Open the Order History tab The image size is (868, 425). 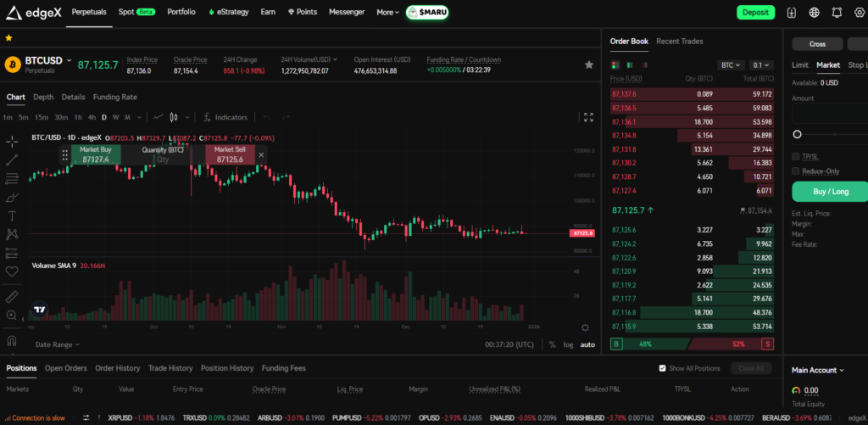click(x=117, y=368)
